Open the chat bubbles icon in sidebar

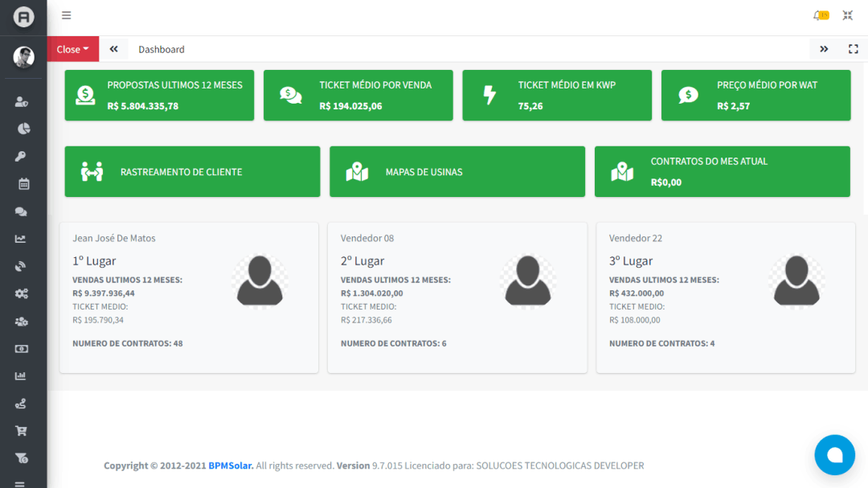point(22,211)
